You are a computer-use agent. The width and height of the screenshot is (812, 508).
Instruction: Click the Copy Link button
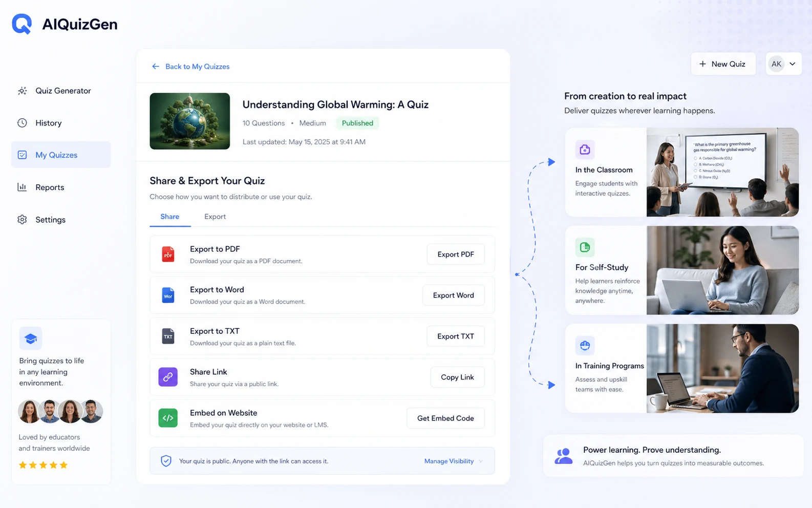458,377
